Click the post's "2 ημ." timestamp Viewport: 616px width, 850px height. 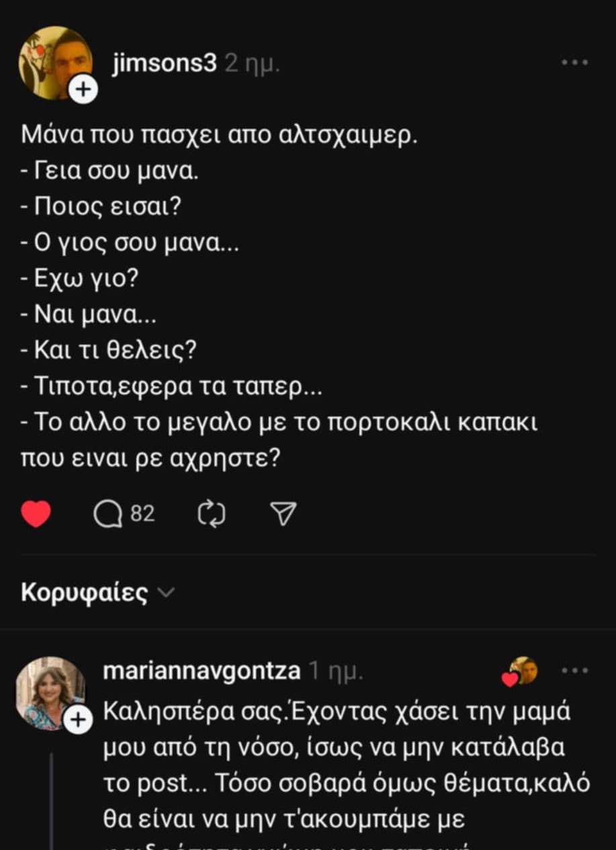point(252,65)
